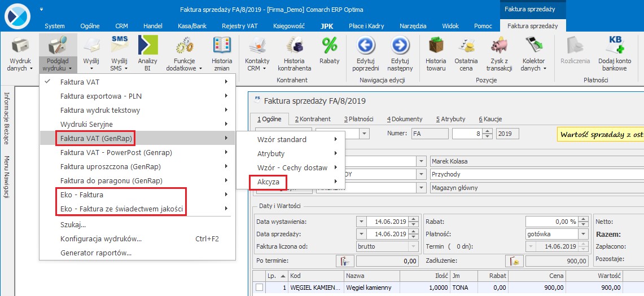Click Zysk z transakcji piggy bank

[500, 45]
